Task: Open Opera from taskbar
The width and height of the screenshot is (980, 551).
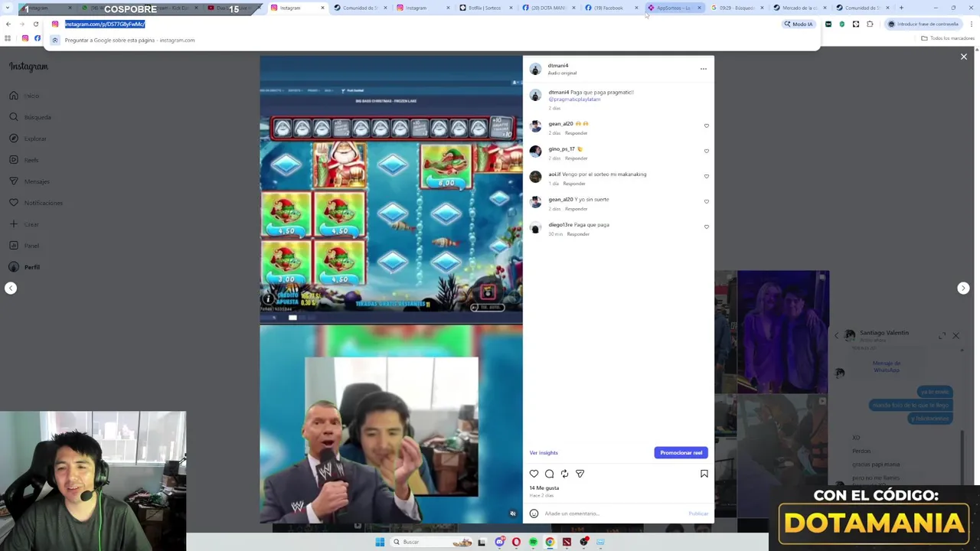Action: point(516,542)
